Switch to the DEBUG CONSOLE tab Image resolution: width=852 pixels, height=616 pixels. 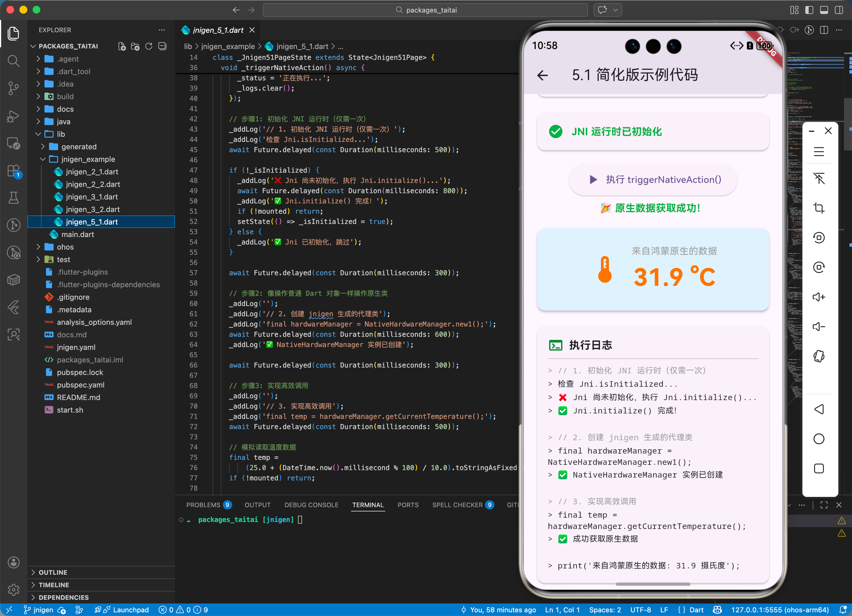coord(311,505)
